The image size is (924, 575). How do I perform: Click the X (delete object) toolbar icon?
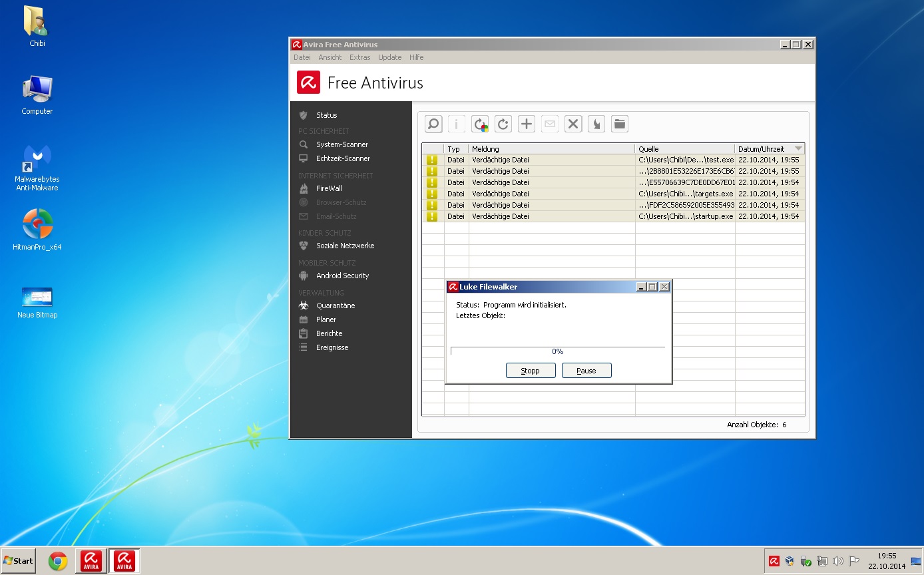pyautogui.click(x=573, y=124)
